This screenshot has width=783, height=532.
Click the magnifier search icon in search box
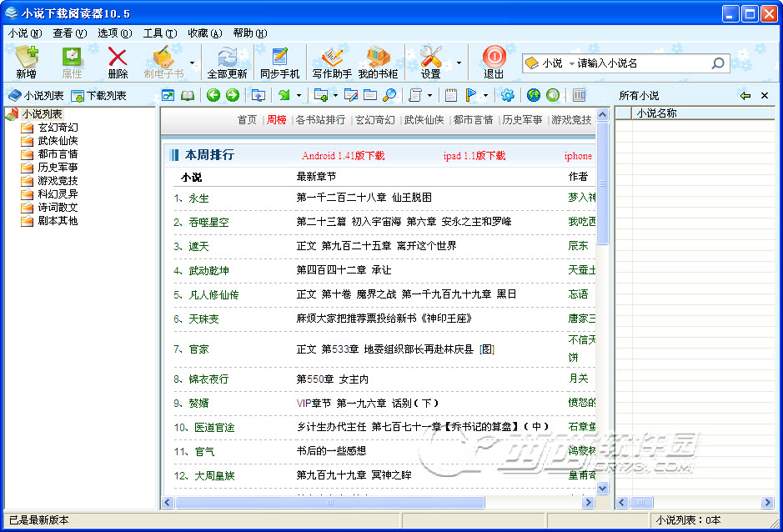[717, 63]
